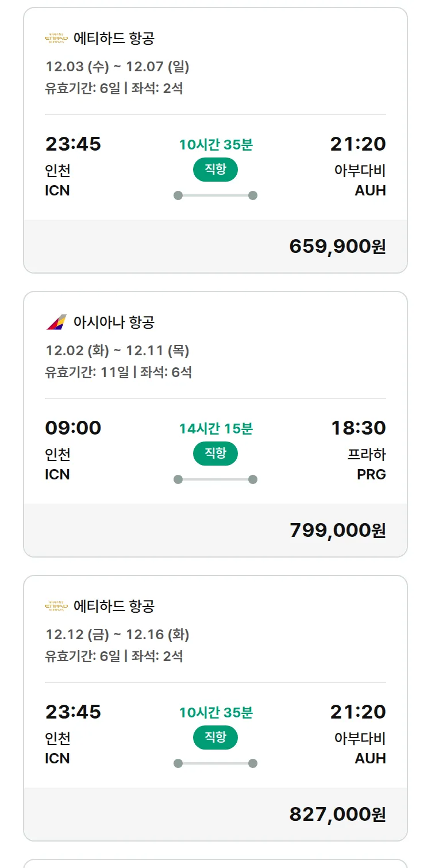Click the route line on the Asiana flight
This screenshot has height=868, width=431.
[215, 479]
